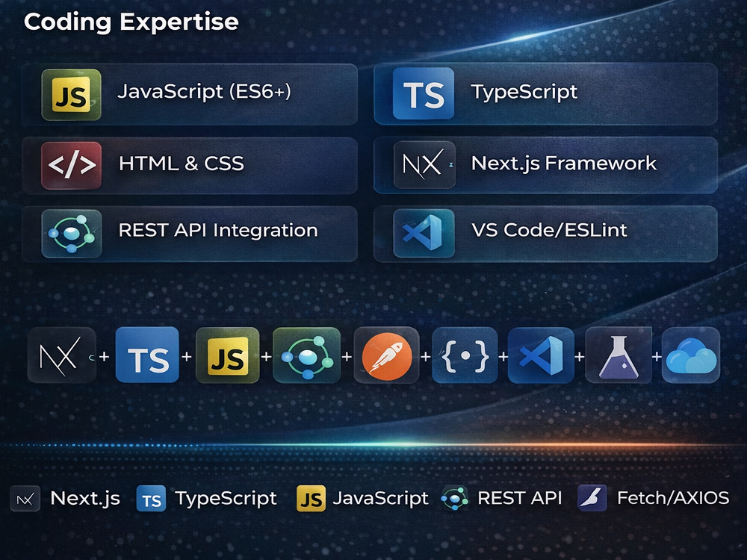
Task: Click the small NX icon in the bottom legend
Action: point(25,499)
